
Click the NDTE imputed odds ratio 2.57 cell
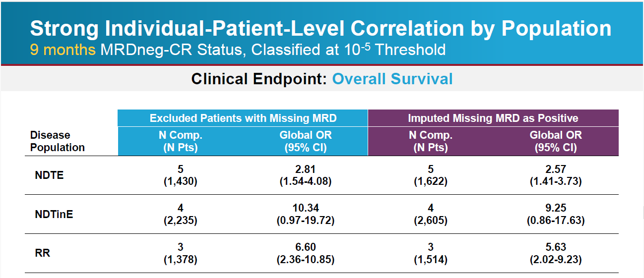(555, 175)
